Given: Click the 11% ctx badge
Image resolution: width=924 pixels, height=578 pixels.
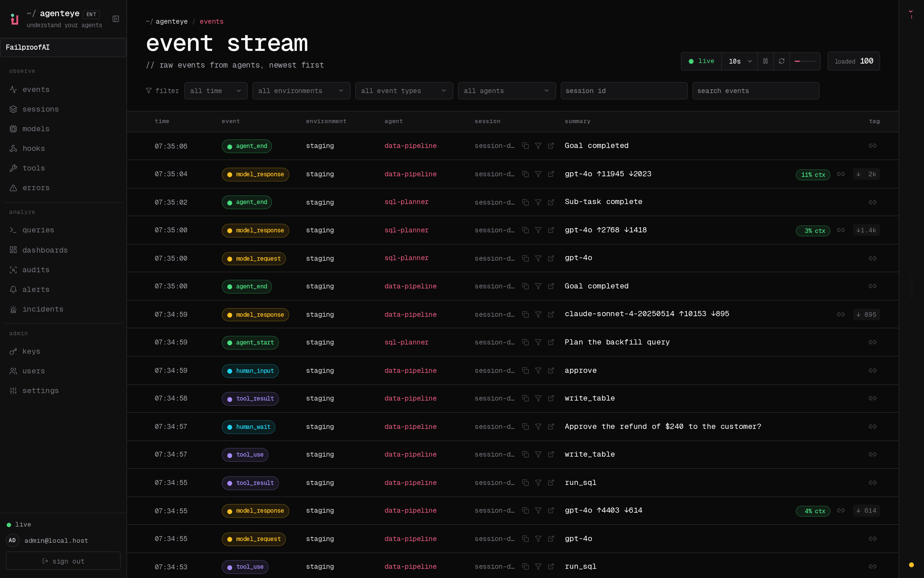Looking at the screenshot, I should [x=813, y=175].
